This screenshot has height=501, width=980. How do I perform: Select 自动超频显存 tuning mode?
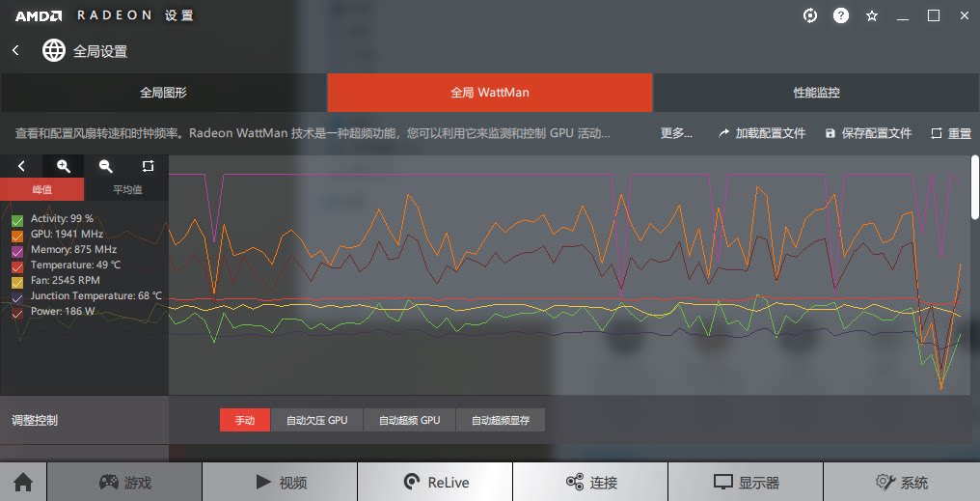tap(501, 420)
